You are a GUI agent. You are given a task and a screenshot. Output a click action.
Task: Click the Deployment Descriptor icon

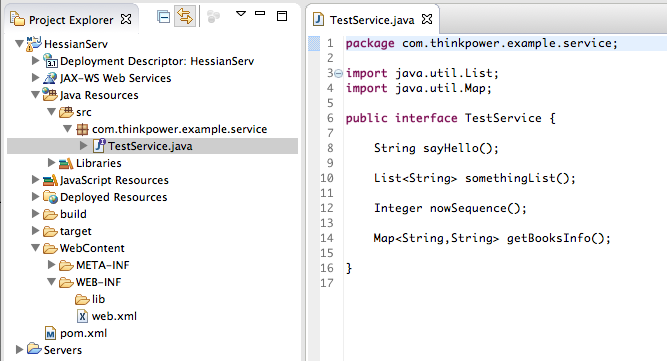click(x=50, y=61)
